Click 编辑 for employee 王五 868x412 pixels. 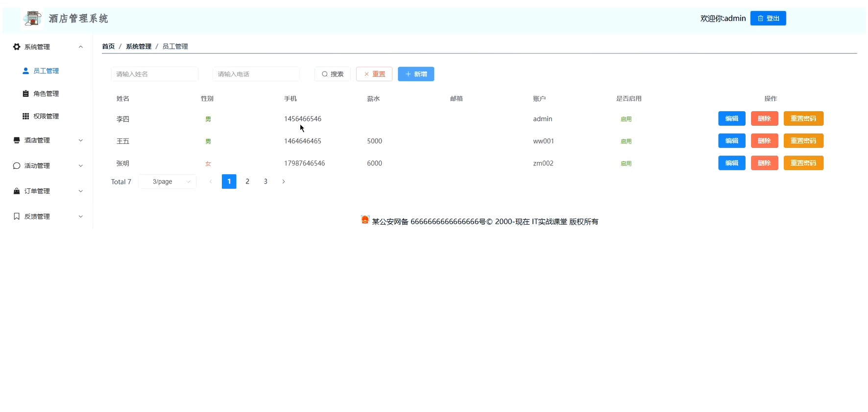[732, 140]
